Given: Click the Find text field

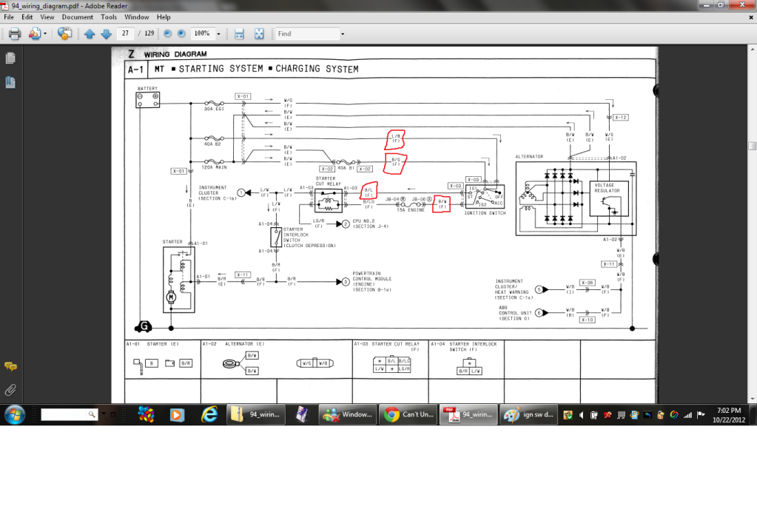Looking at the screenshot, I should pyautogui.click(x=308, y=34).
